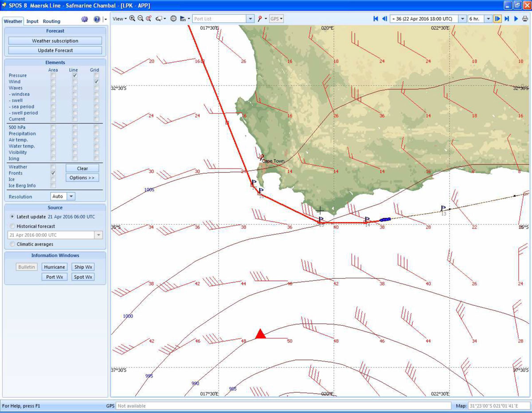This screenshot has width=532, height=413.
Task: Open the settings gear icon
Action: click(84, 19)
